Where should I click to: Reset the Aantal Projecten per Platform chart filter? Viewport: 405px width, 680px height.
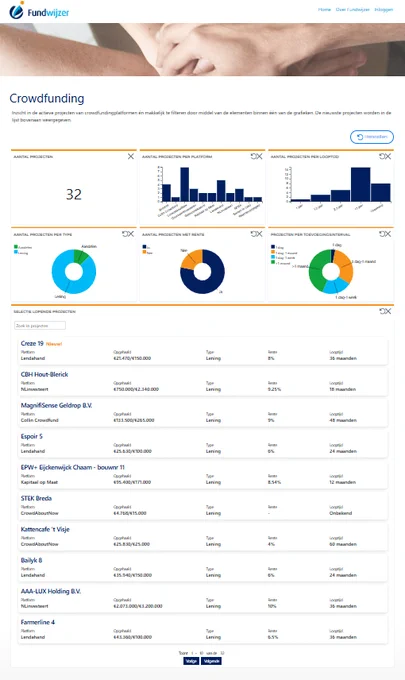[254, 156]
